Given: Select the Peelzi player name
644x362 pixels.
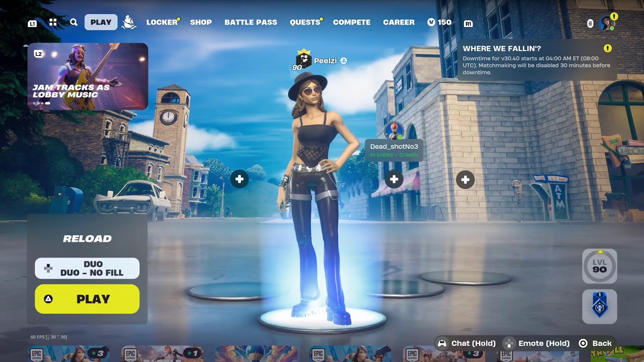Looking at the screenshot, I should [x=326, y=61].
